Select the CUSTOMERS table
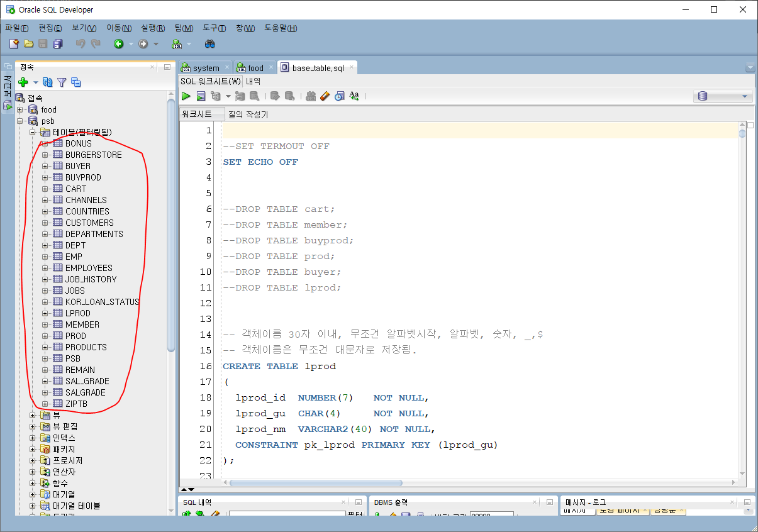This screenshot has height=532, width=758. pyautogui.click(x=89, y=223)
